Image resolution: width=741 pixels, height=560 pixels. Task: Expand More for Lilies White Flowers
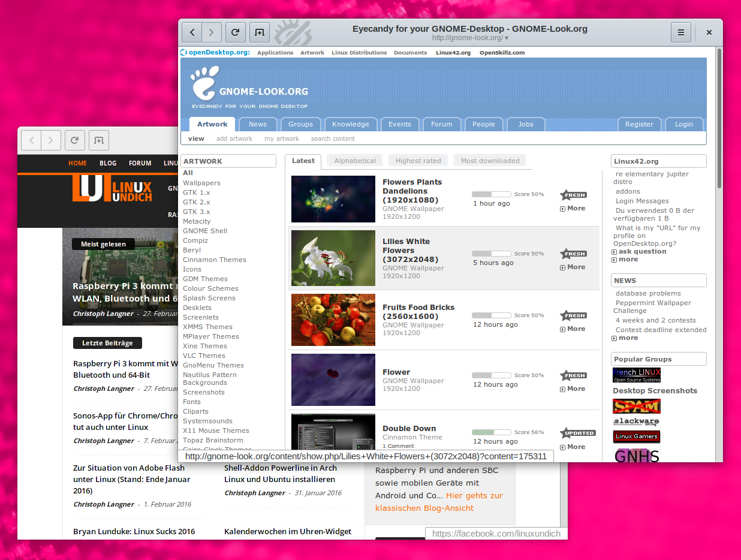573,267
